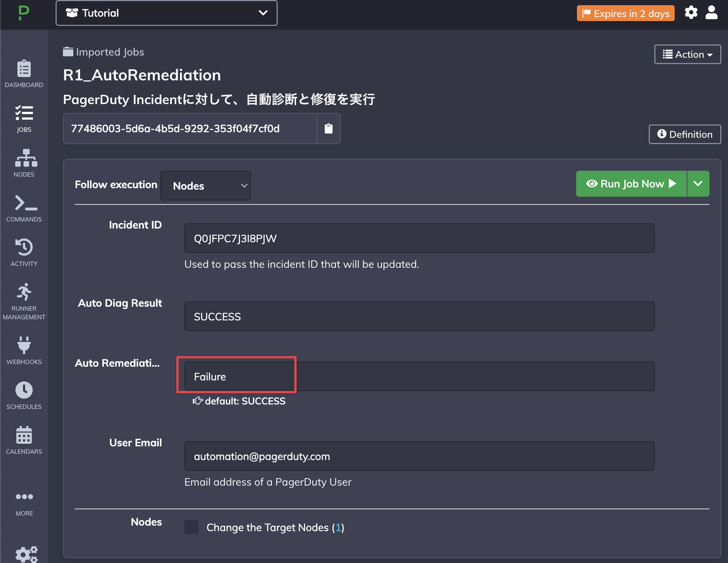The height and width of the screenshot is (563, 728).
Task: Open the Webhooks sidebar section
Action: click(x=24, y=350)
